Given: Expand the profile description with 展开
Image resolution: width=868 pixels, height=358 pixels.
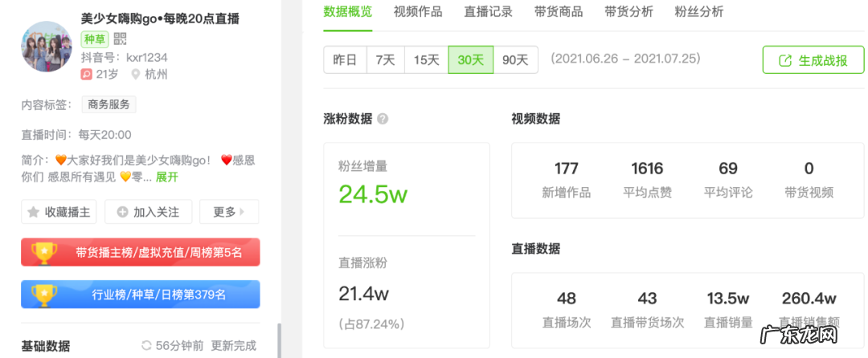Looking at the screenshot, I should tap(166, 177).
